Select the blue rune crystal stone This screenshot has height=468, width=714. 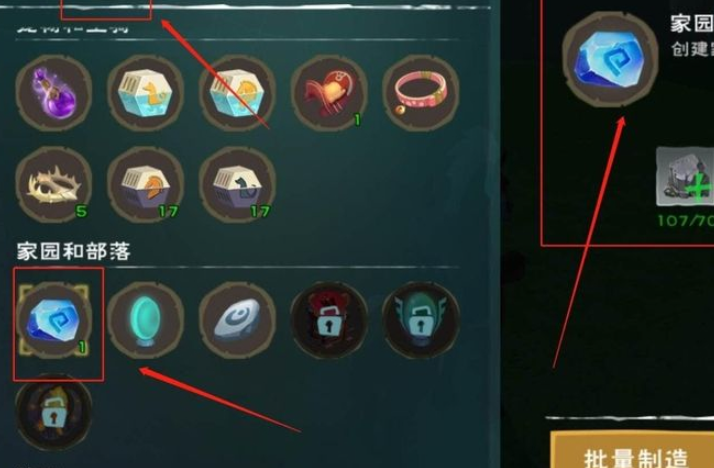pos(54,320)
